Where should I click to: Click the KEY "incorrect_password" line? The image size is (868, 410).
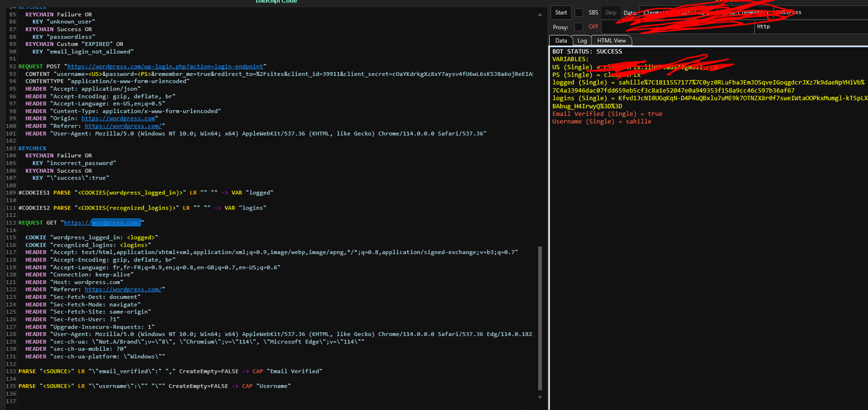coord(75,163)
